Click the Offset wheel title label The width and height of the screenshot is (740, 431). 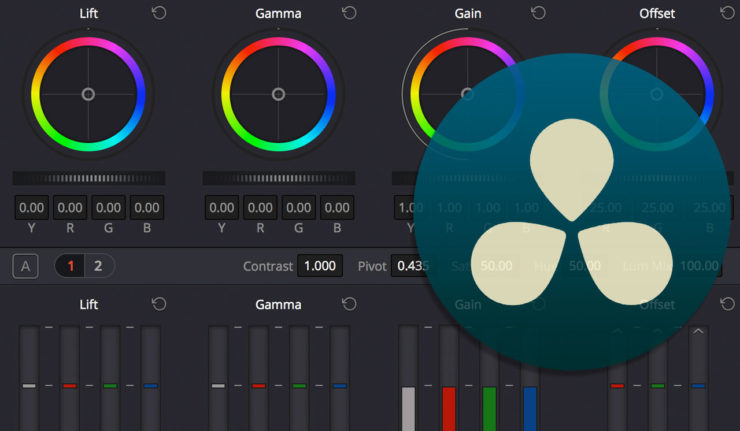tap(657, 13)
